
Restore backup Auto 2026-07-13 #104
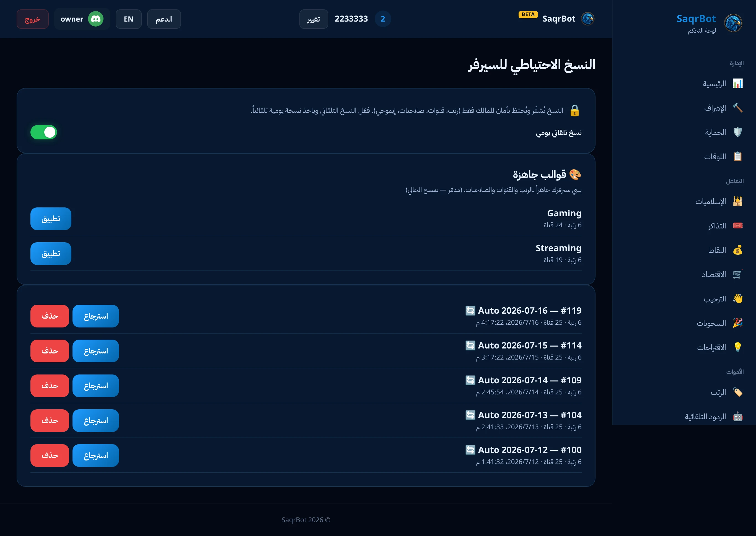pyautogui.click(x=96, y=420)
